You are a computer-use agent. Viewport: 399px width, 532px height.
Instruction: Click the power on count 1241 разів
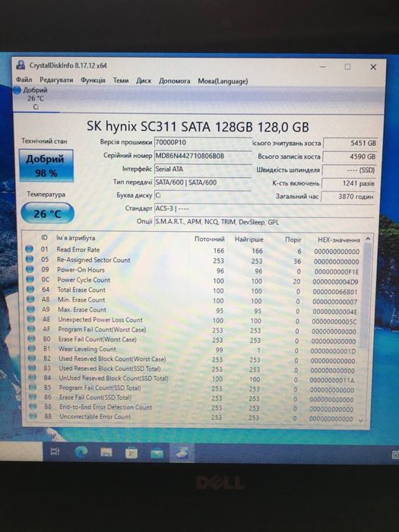coord(348,183)
